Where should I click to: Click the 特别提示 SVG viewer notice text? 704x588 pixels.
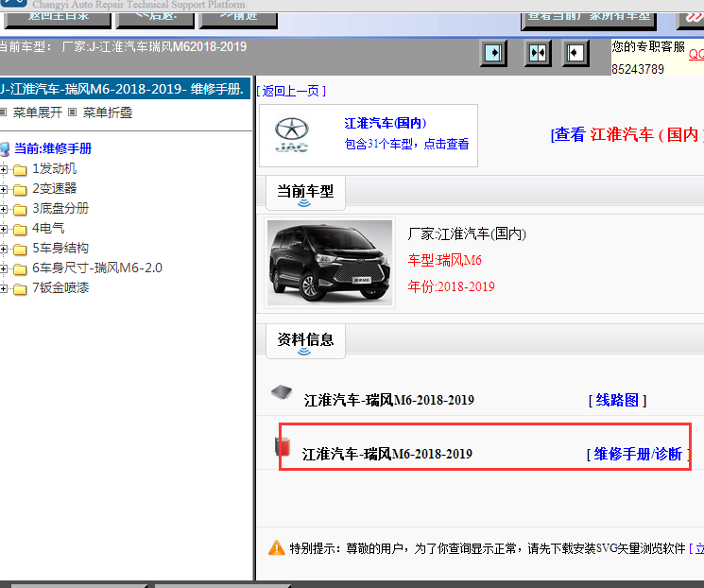pyautogui.click(x=488, y=548)
